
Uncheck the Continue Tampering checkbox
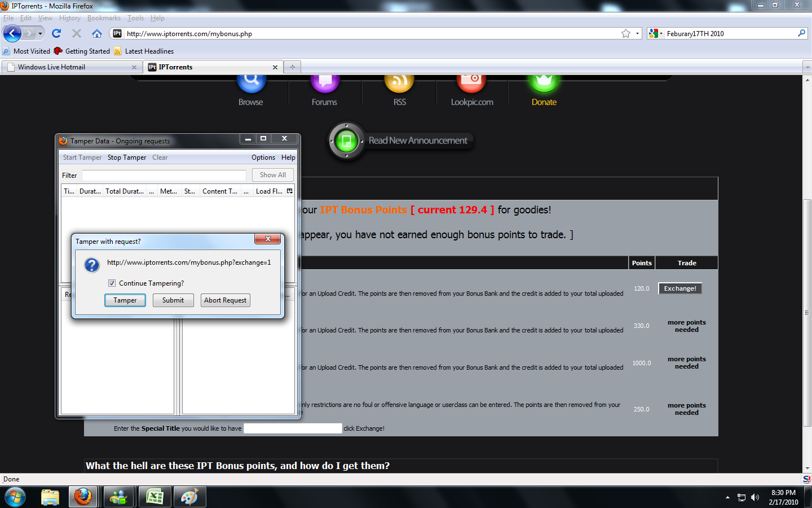point(112,283)
